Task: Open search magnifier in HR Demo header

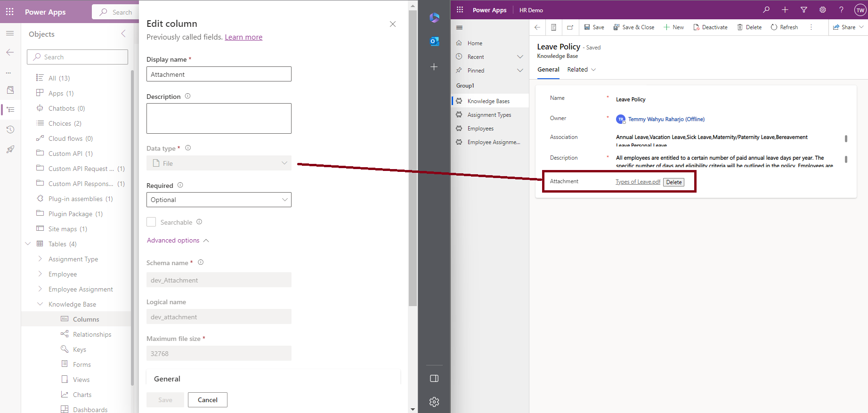Action: pyautogui.click(x=766, y=10)
